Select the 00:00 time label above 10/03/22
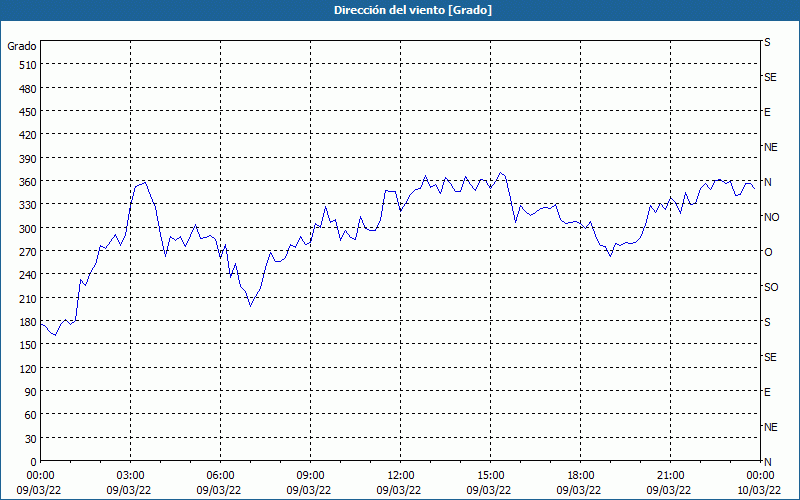800x500 pixels. tap(760, 476)
